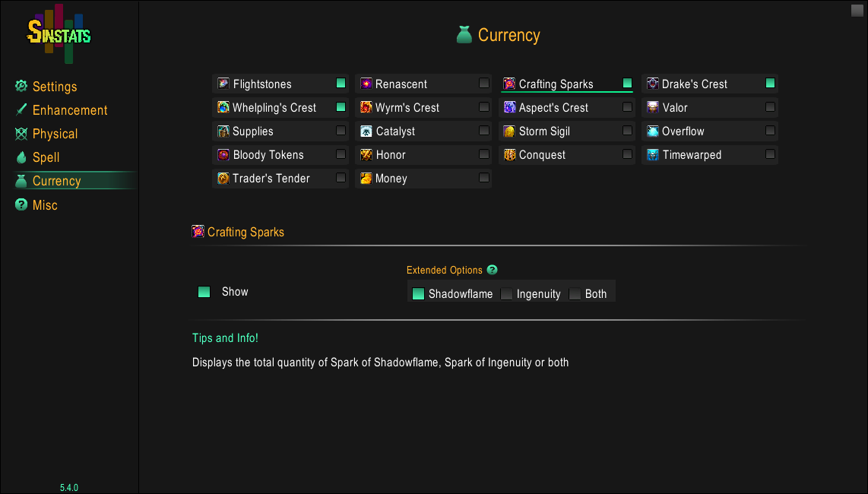Click the Catalyst icon

tap(366, 131)
